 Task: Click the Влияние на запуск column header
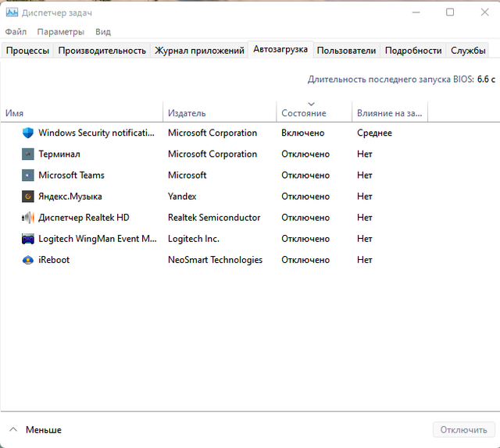click(x=389, y=112)
